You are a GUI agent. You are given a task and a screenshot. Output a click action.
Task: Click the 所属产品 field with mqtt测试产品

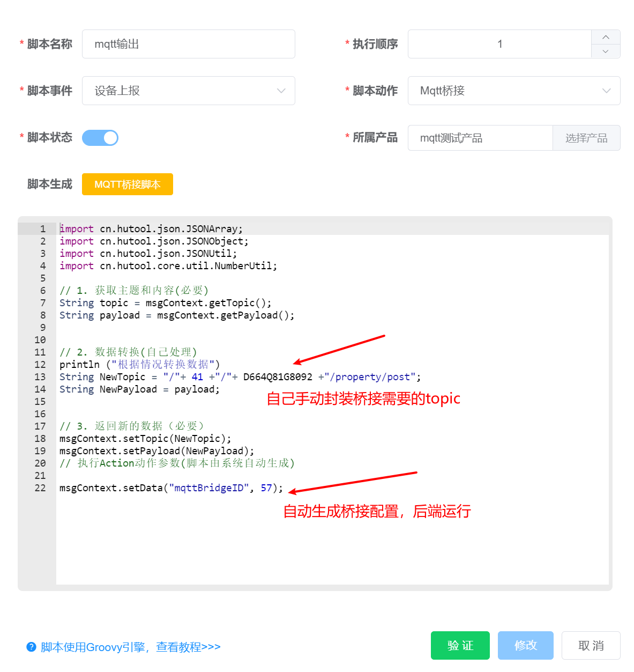(x=480, y=138)
